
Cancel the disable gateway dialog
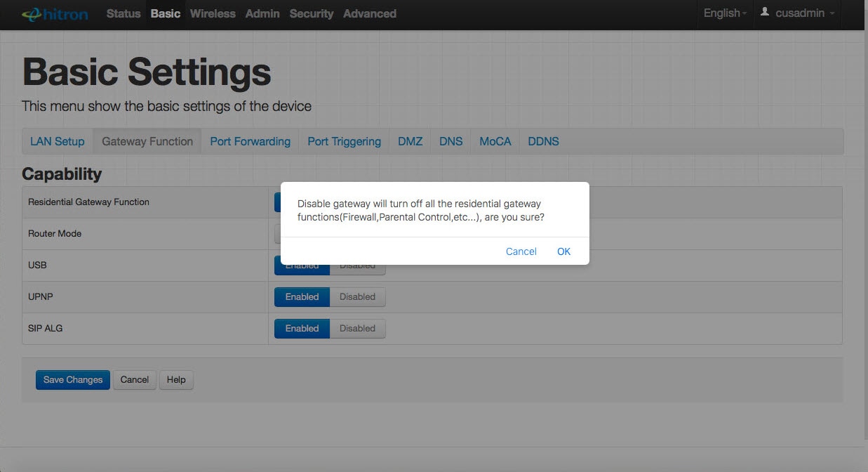click(521, 251)
